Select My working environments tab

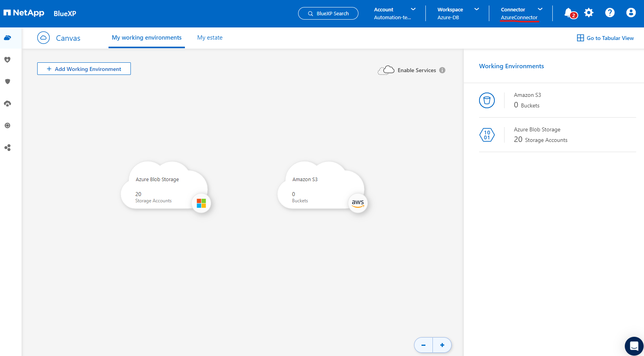pos(147,38)
